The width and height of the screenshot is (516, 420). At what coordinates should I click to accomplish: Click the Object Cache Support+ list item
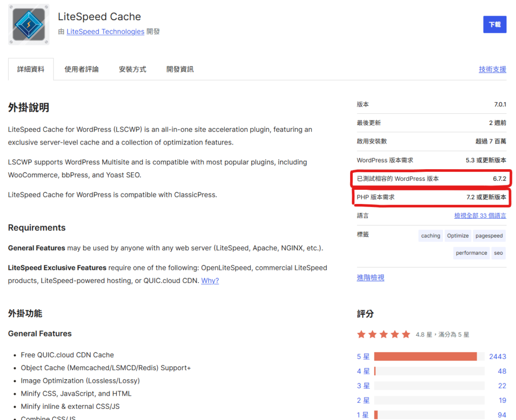106,368
